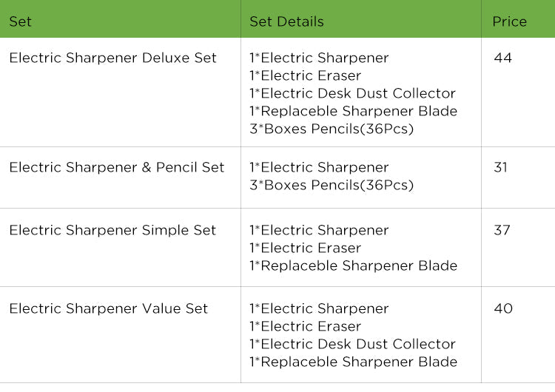Image resolution: width=555 pixels, height=392 pixels.
Task: Click the Price column header
Action: [x=509, y=21]
